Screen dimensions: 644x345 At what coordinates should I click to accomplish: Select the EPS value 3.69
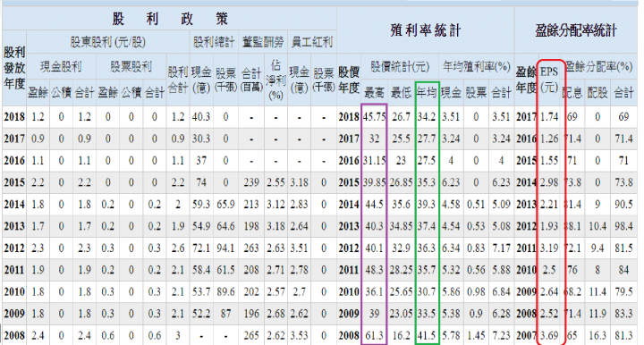pyautogui.click(x=549, y=335)
